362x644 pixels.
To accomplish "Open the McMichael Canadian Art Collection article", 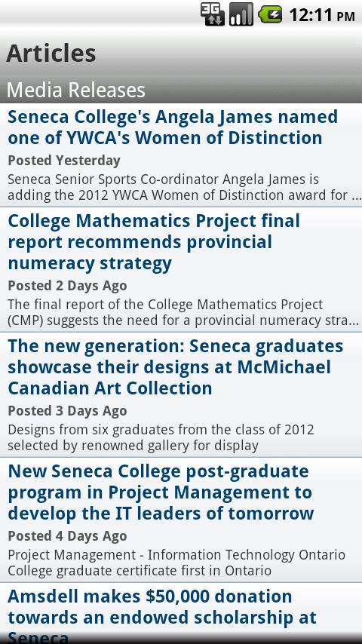I will pos(181,394).
